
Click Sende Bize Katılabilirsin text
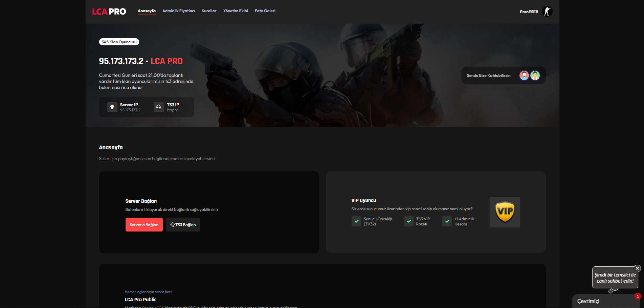point(489,75)
